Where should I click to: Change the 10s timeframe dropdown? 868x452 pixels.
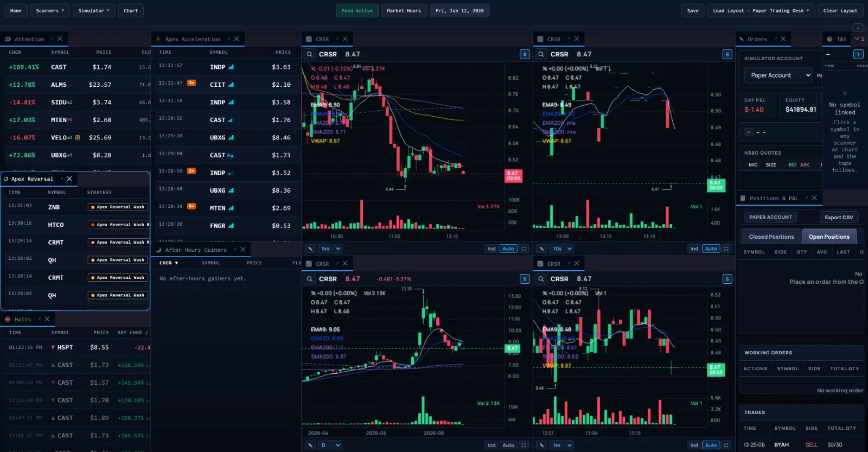click(x=562, y=249)
